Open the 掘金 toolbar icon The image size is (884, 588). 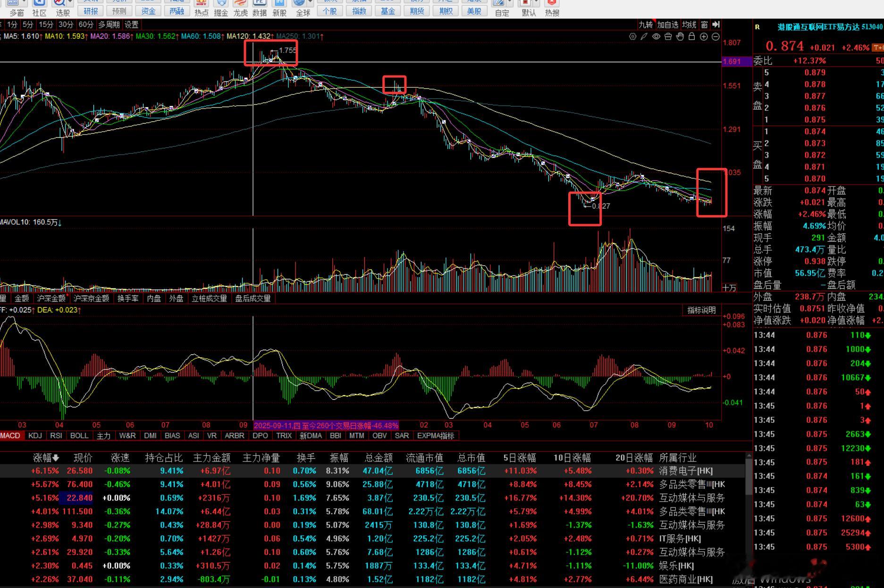coord(221,8)
